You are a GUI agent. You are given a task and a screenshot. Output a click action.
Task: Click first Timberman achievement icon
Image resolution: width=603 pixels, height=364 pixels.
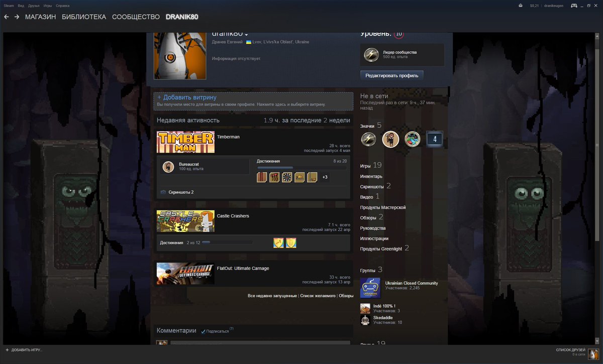point(262,177)
